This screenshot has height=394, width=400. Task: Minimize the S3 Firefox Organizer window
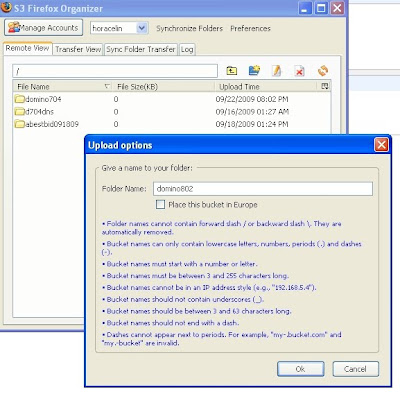point(305,8)
